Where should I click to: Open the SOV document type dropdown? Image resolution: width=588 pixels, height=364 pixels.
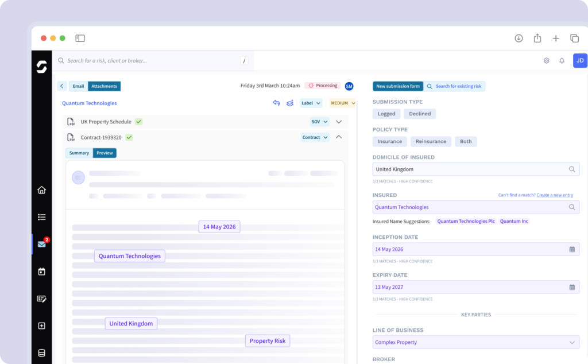coord(319,122)
